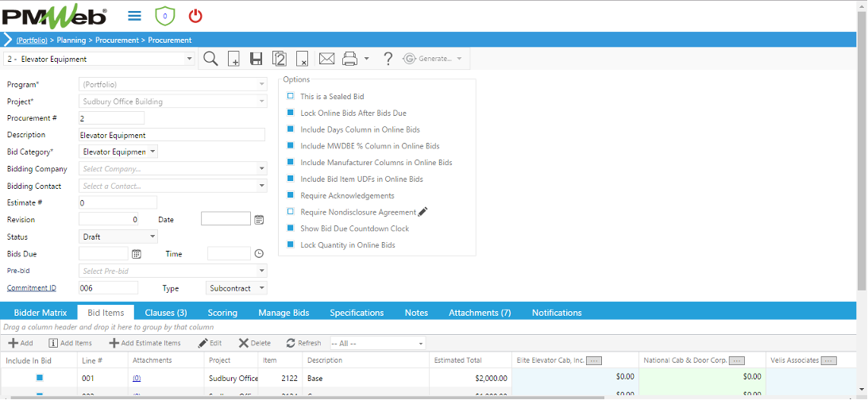Image resolution: width=868 pixels, height=400 pixels.
Task: Click the green shield notification icon
Action: (164, 16)
